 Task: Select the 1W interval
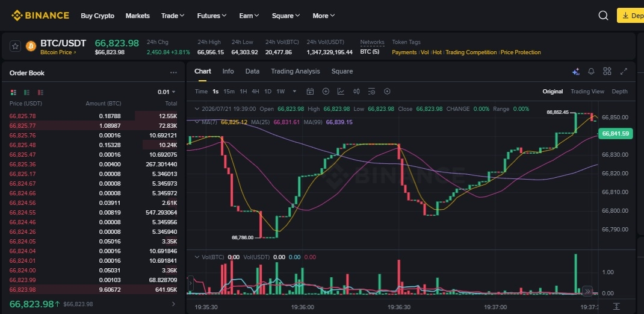click(280, 92)
